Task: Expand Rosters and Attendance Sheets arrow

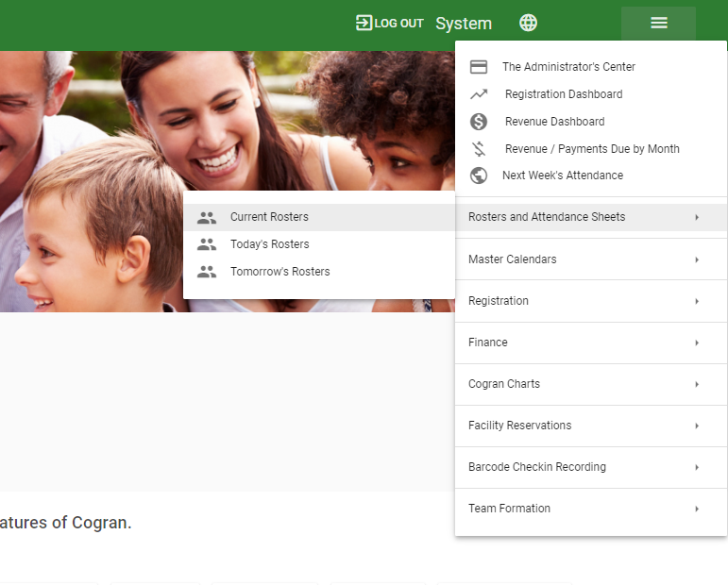Action: point(697,217)
